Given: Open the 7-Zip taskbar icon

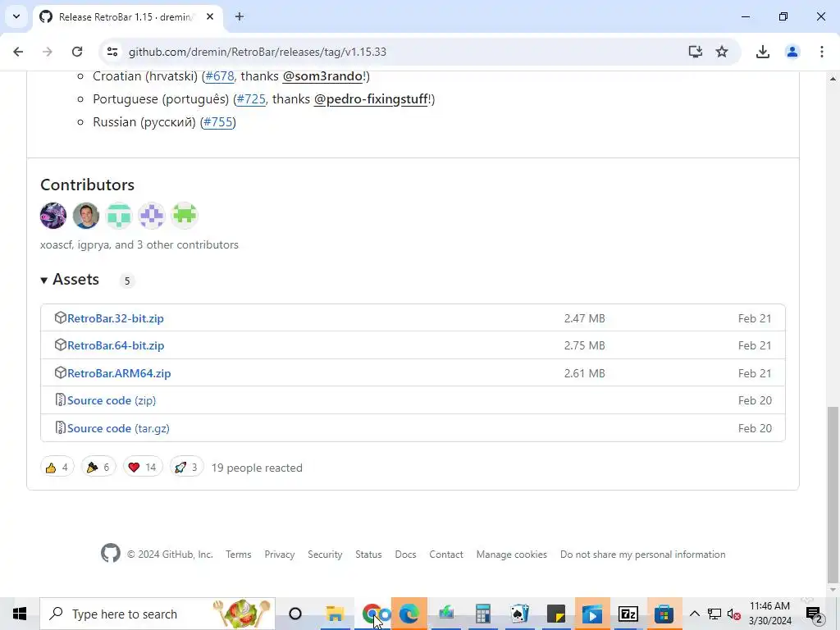Looking at the screenshot, I should click(x=628, y=614).
